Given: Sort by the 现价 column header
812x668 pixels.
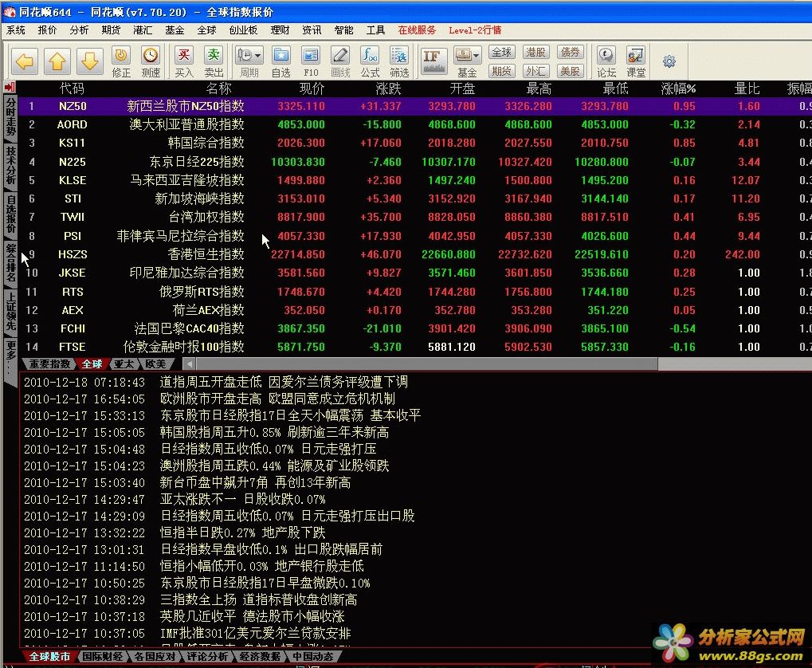Looking at the screenshot, I should (312, 88).
